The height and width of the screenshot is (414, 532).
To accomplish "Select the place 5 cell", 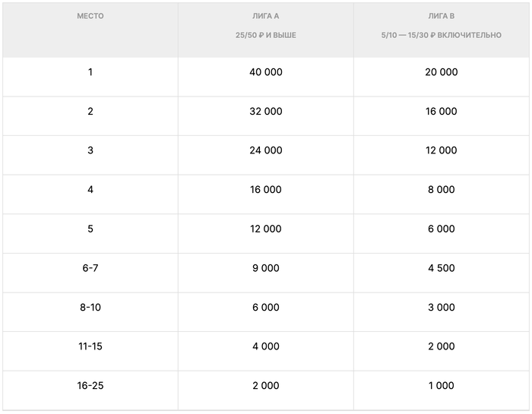I will (x=90, y=229).
